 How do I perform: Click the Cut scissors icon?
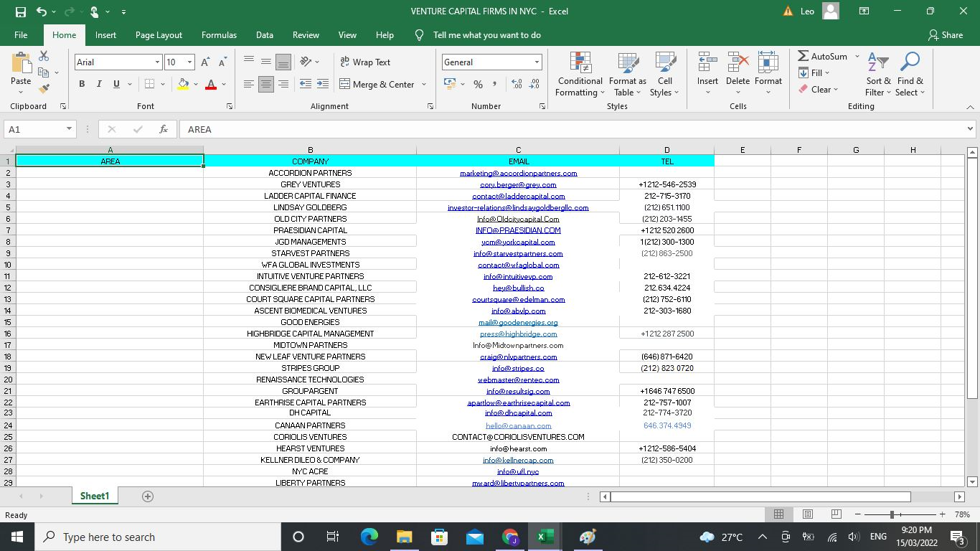point(44,56)
